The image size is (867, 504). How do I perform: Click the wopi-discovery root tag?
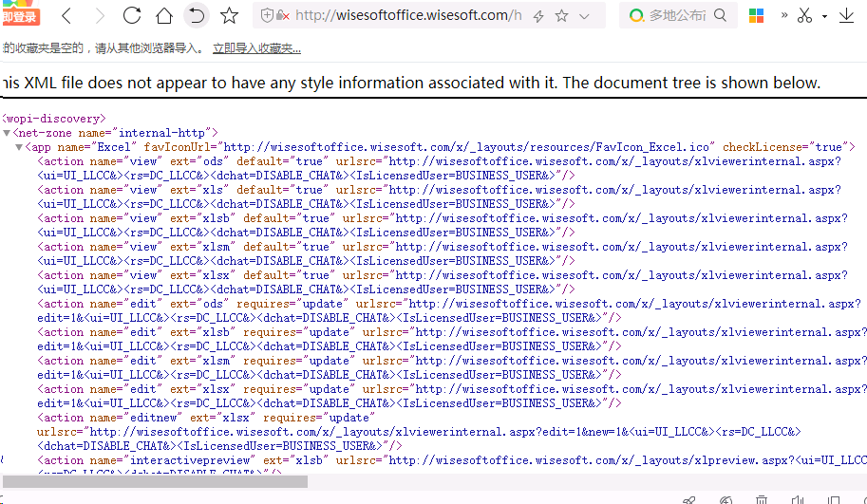pyautogui.click(x=53, y=119)
